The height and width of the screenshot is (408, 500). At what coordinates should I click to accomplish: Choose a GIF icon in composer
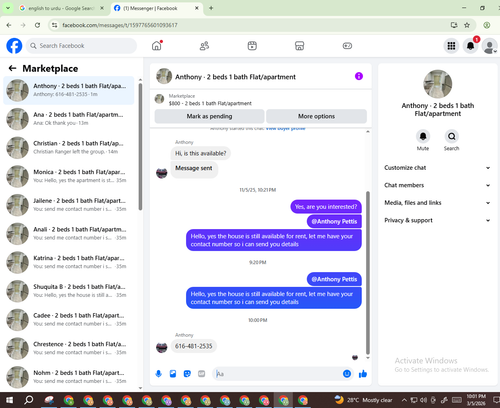202,374
